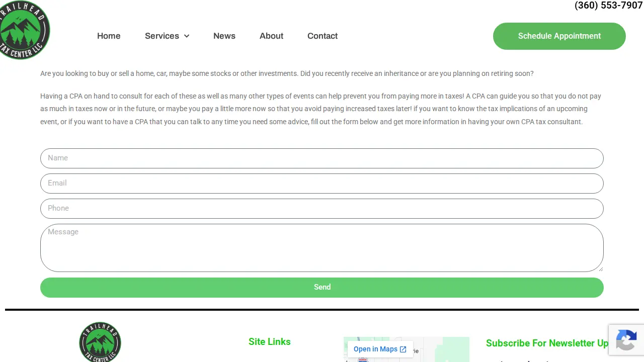The image size is (644, 362).
Task: Click the Subscribe For Newsletter heading
Action: click(547, 343)
